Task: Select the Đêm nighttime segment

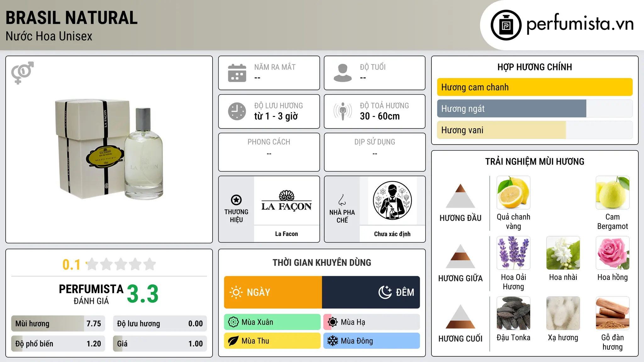Action: 371,292
